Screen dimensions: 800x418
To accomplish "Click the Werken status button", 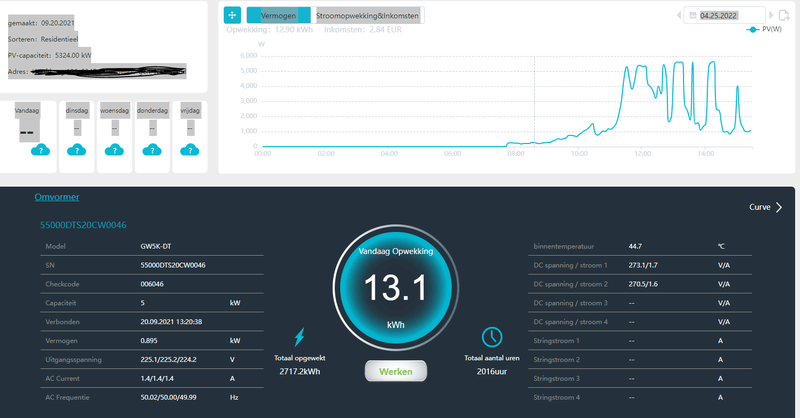I will click(x=396, y=372).
